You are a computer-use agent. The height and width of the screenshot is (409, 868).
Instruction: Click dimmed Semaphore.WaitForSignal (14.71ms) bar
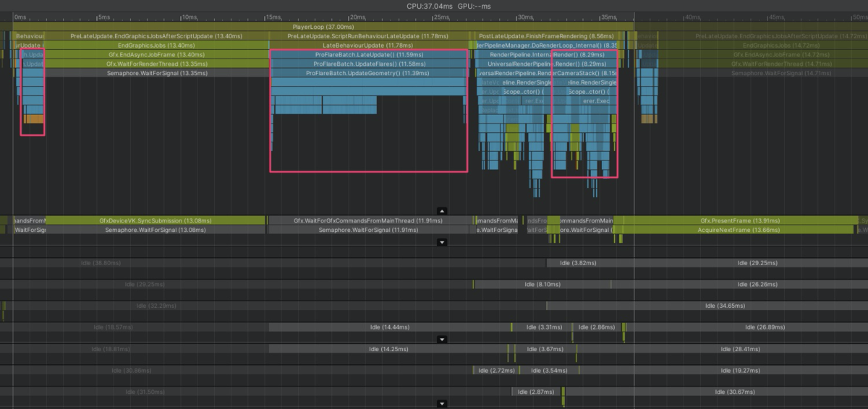click(x=762, y=73)
